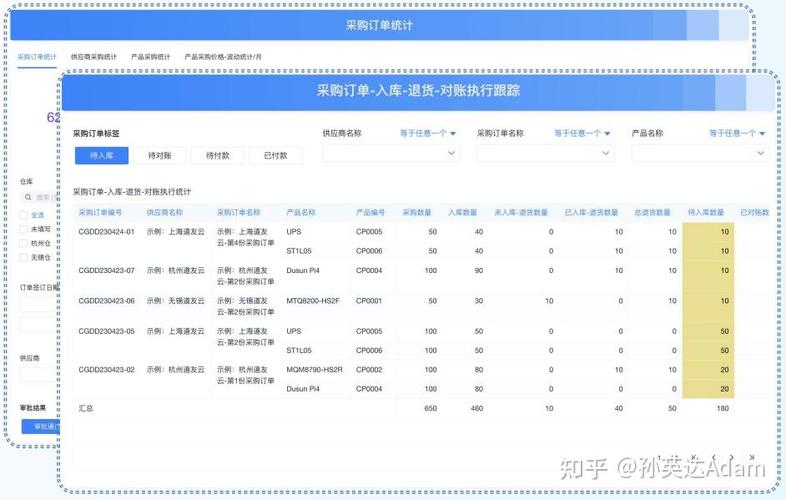Click the 已入库-退货数量 column header
Image resolution: width=786 pixels, height=500 pixels.
(591, 212)
